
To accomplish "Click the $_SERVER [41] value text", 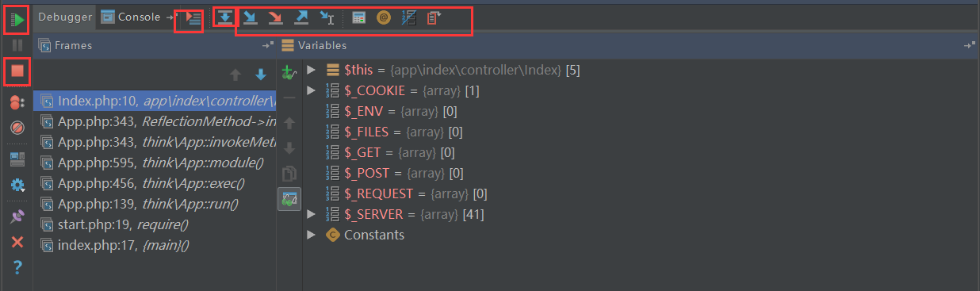I will click(x=473, y=214).
